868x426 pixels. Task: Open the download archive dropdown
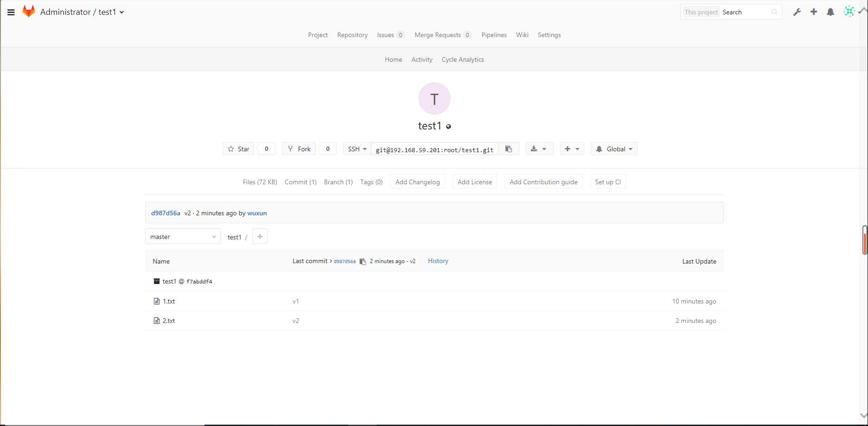539,149
